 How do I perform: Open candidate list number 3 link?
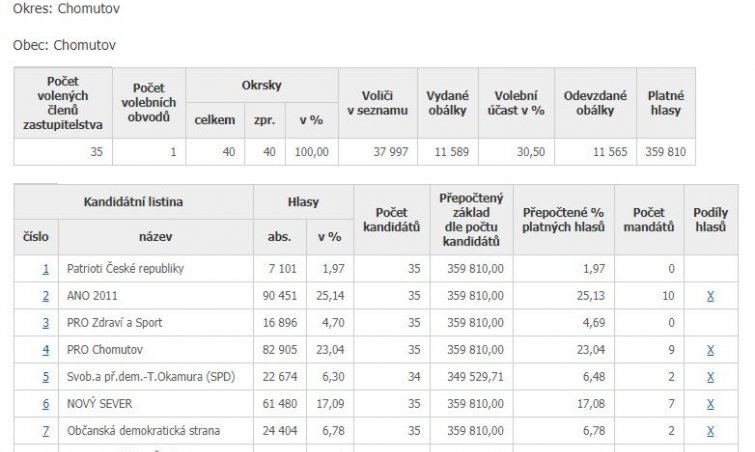[x=45, y=323]
